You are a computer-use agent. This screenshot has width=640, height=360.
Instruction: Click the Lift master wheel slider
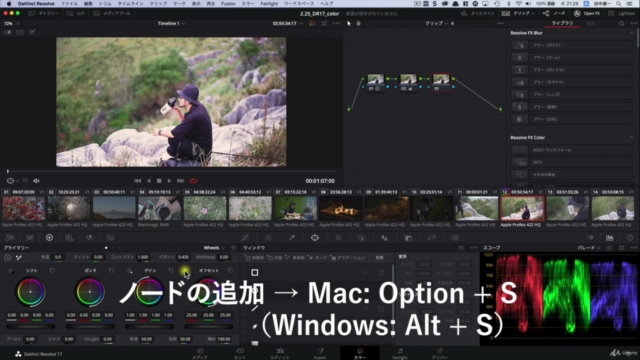[x=31, y=327]
